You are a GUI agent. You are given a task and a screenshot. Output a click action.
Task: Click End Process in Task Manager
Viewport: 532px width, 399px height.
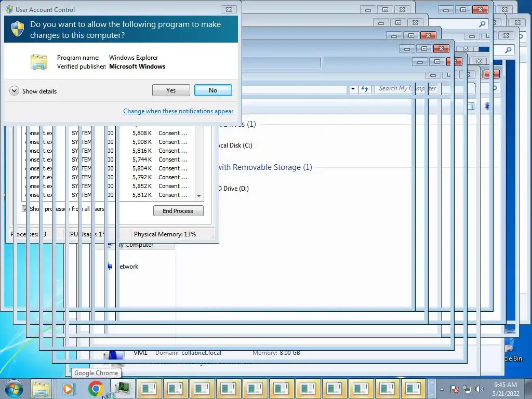[x=178, y=211]
